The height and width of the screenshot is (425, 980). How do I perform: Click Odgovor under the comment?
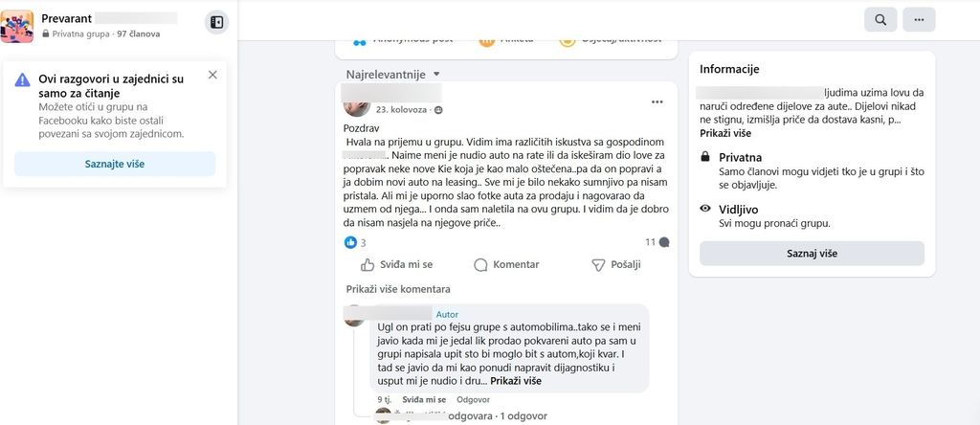(473, 399)
